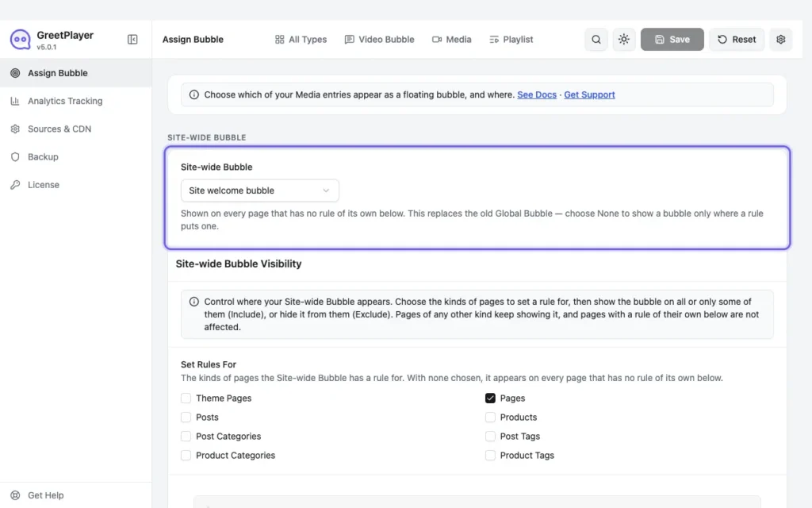Open Assign Bubble in the sidebar
This screenshot has width=812, height=508.
75,73
